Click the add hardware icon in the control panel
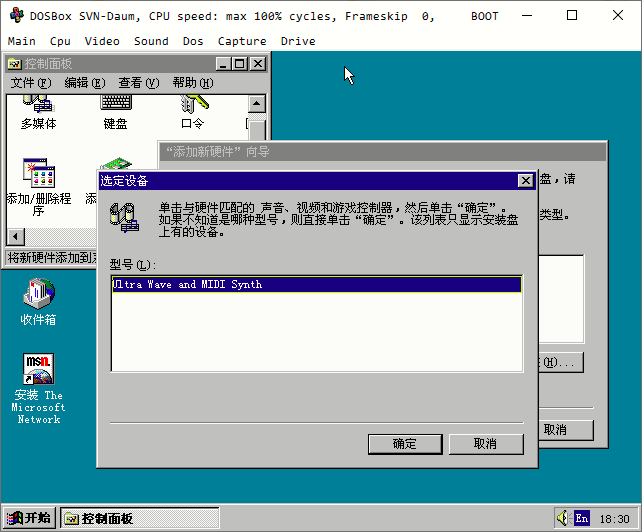 tap(117, 164)
